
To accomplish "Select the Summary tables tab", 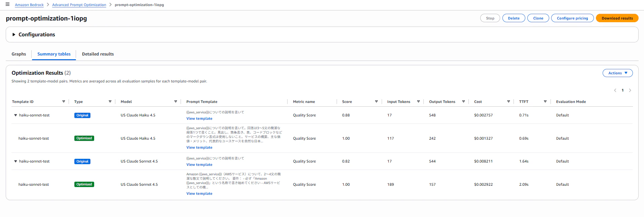I will (54, 54).
